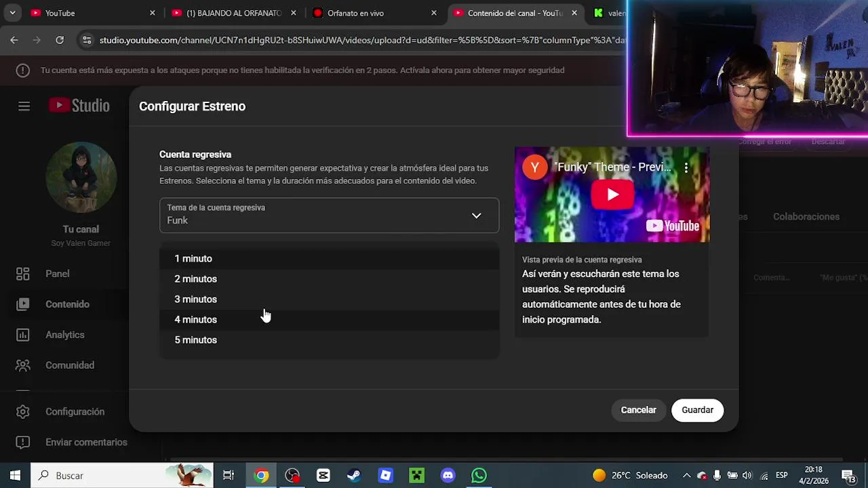868x488 pixels.
Task: Click the Cancelar button
Action: pyautogui.click(x=638, y=410)
